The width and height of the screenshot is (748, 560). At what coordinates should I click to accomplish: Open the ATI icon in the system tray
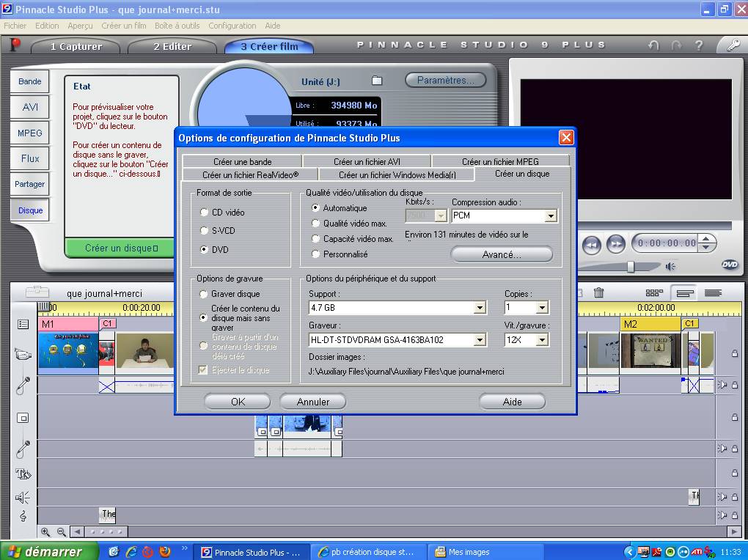pos(697,552)
